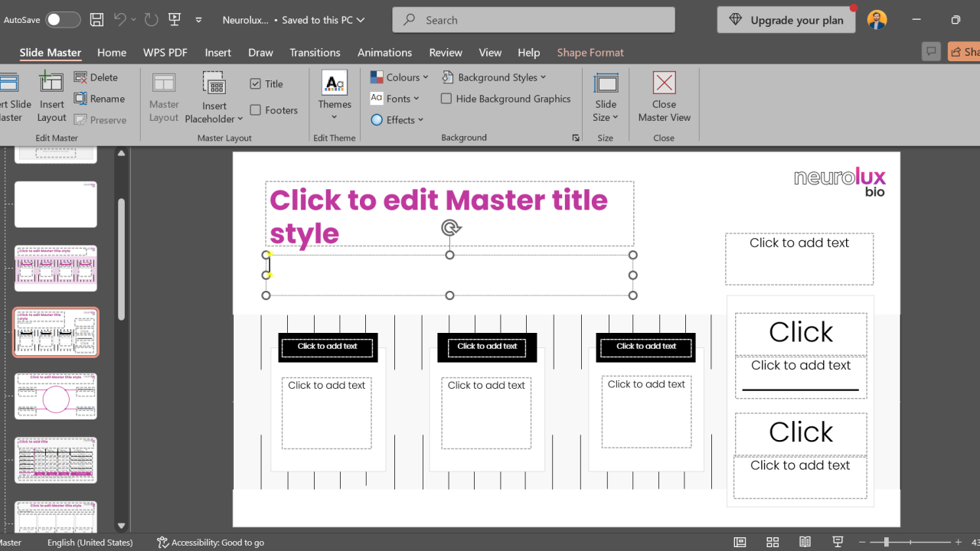Click the Insert Layout icon

click(x=51, y=97)
